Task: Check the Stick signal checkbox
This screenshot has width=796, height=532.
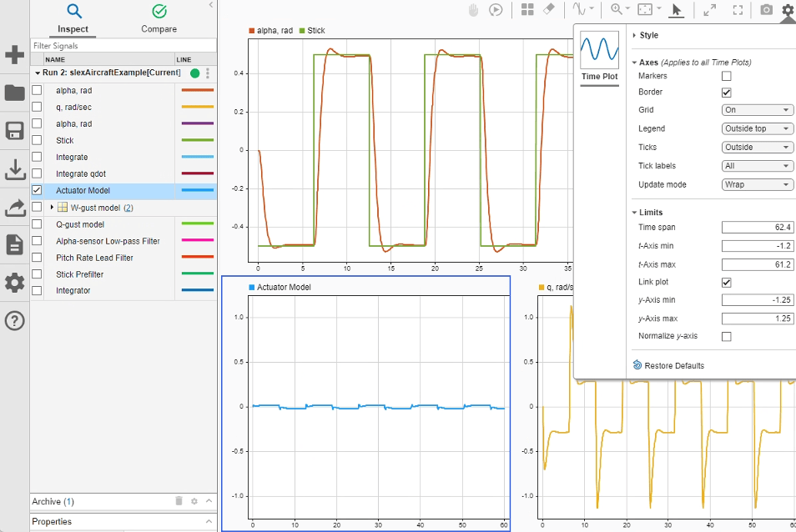Action: point(37,140)
